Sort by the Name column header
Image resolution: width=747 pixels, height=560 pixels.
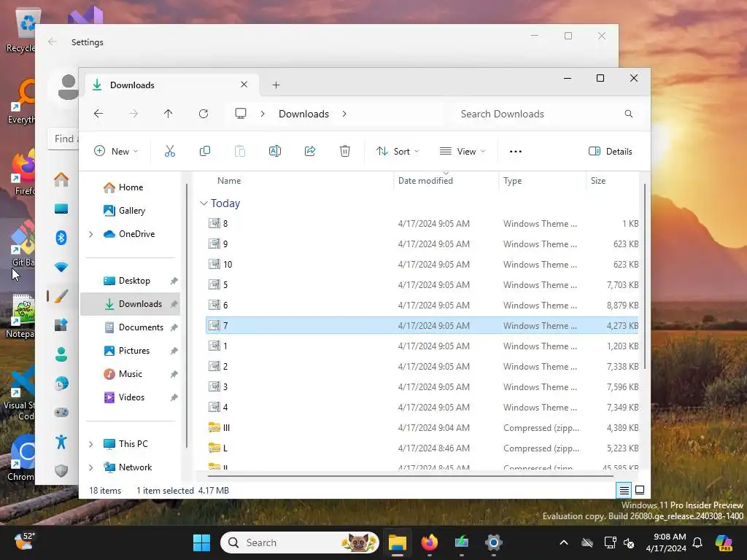tap(229, 181)
